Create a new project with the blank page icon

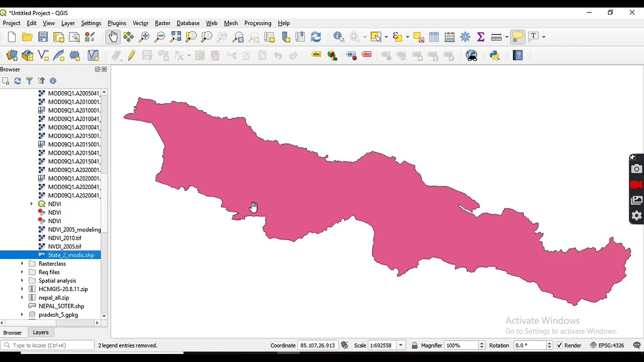(x=12, y=37)
